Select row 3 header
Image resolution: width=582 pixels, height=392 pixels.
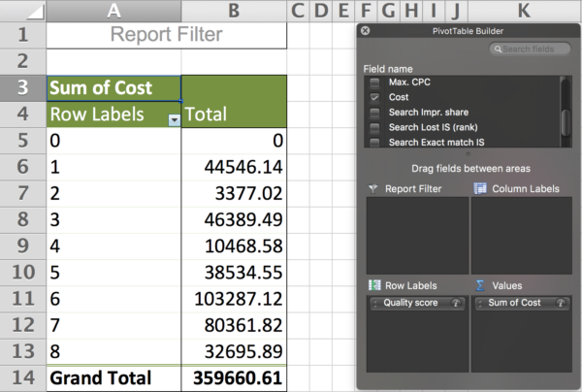tap(22, 88)
